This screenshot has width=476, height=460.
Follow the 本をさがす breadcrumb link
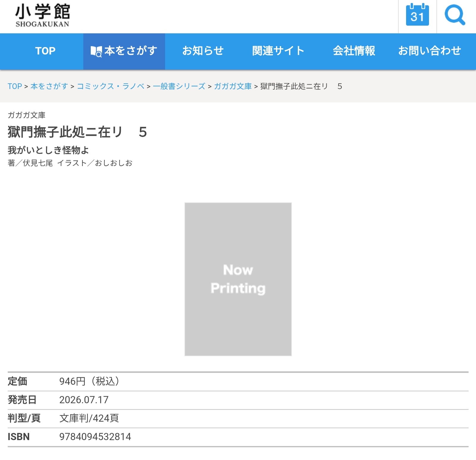[x=49, y=86]
